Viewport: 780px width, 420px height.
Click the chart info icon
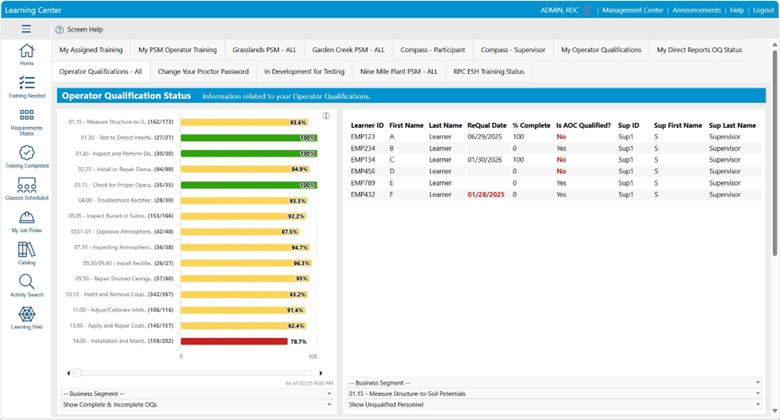(x=326, y=116)
